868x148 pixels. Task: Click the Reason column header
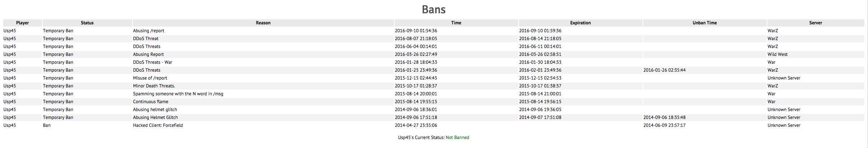[x=263, y=23]
